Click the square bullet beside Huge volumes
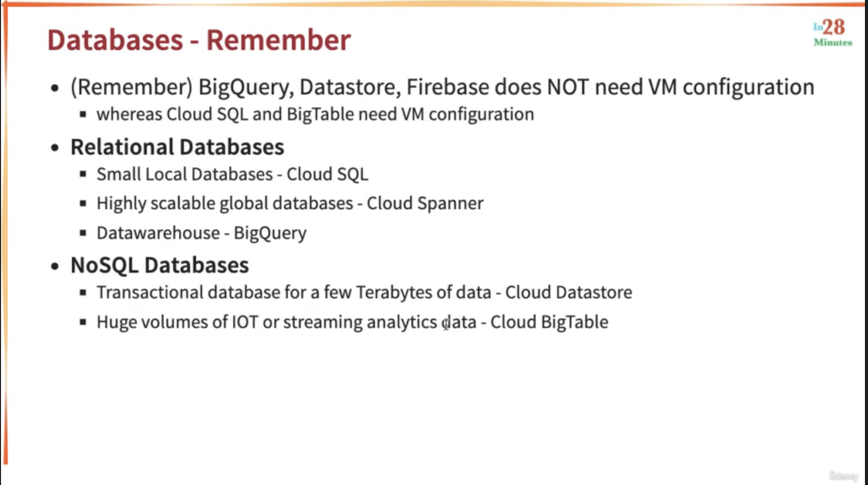 click(83, 322)
